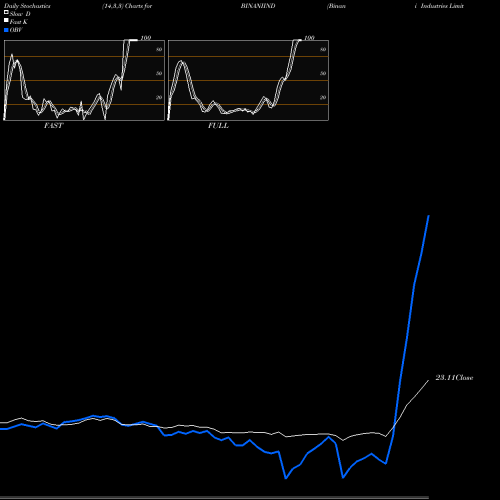Click the Fast K legend text
Screen dimensions: 500x500
[19, 22]
